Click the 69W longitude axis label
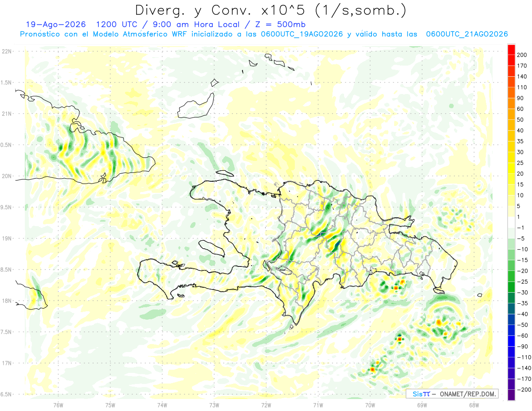 pos(422,405)
